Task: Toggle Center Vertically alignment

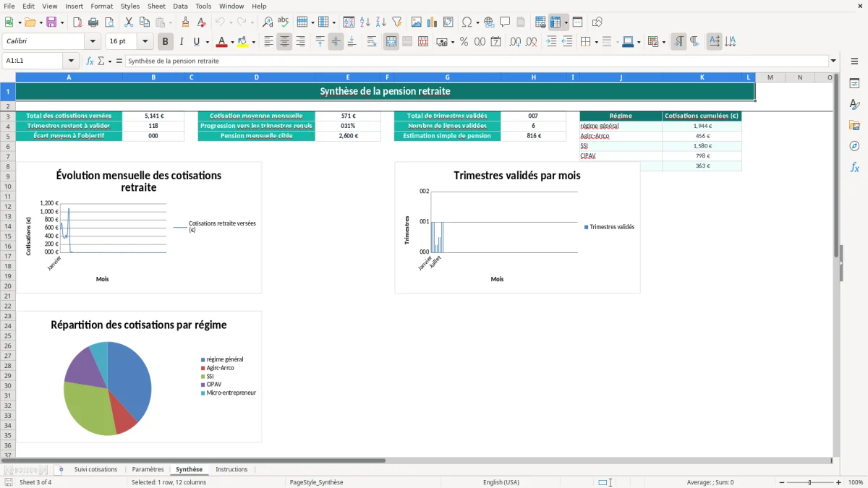Action: tap(336, 42)
